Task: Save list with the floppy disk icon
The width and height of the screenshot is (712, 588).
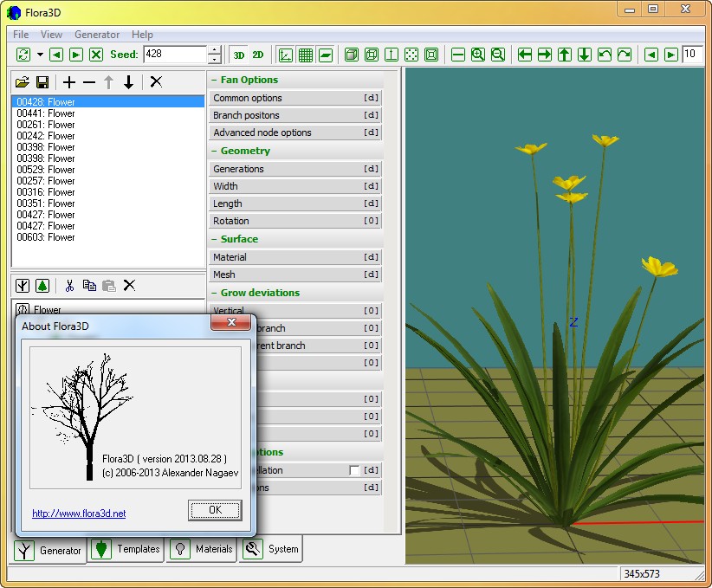Action: pyautogui.click(x=42, y=82)
